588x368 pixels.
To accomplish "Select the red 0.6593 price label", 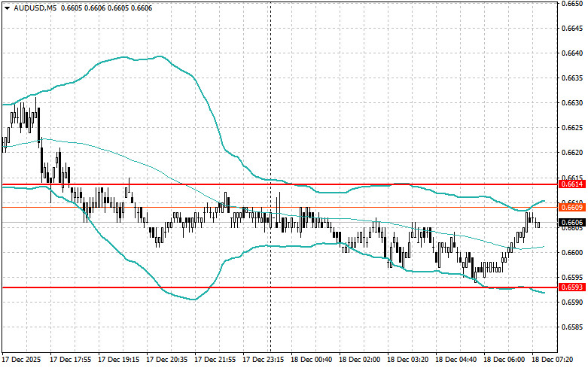I will point(572,287).
